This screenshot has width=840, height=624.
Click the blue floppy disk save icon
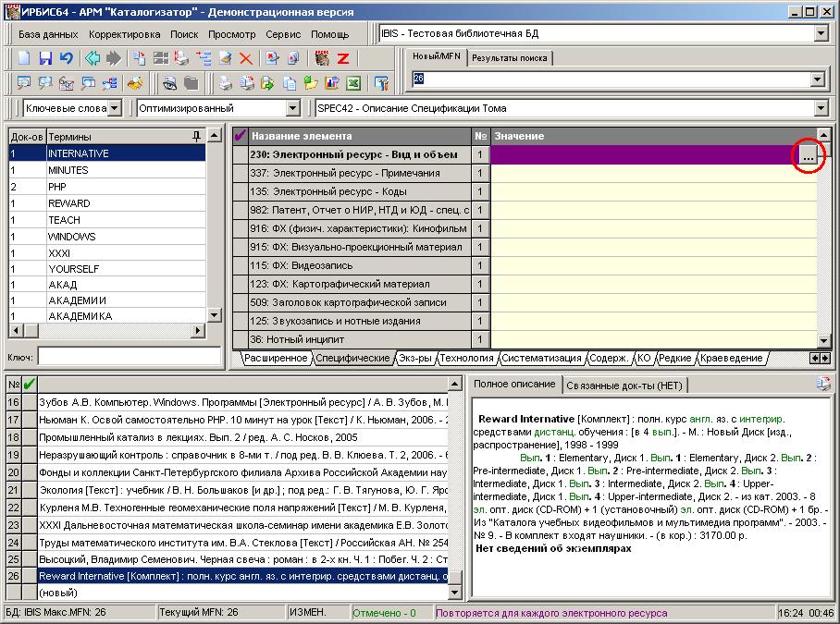click(x=45, y=58)
